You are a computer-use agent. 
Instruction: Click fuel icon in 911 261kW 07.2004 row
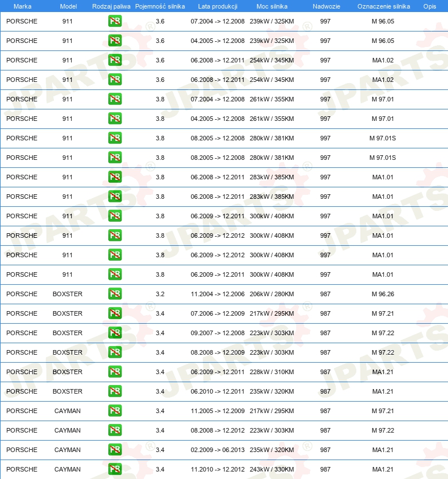pyautogui.click(x=115, y=99)
